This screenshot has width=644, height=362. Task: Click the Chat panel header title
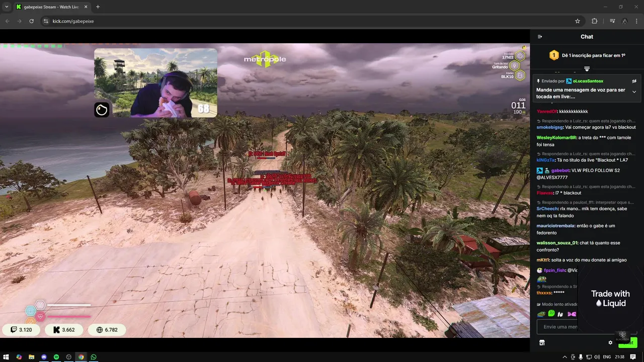587,37
